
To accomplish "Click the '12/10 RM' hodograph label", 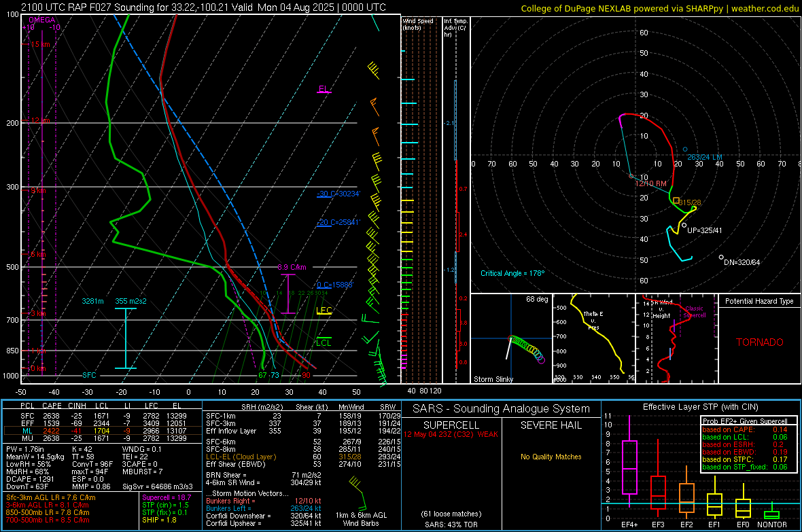I will pyautogui.click(x=650, y=183).
